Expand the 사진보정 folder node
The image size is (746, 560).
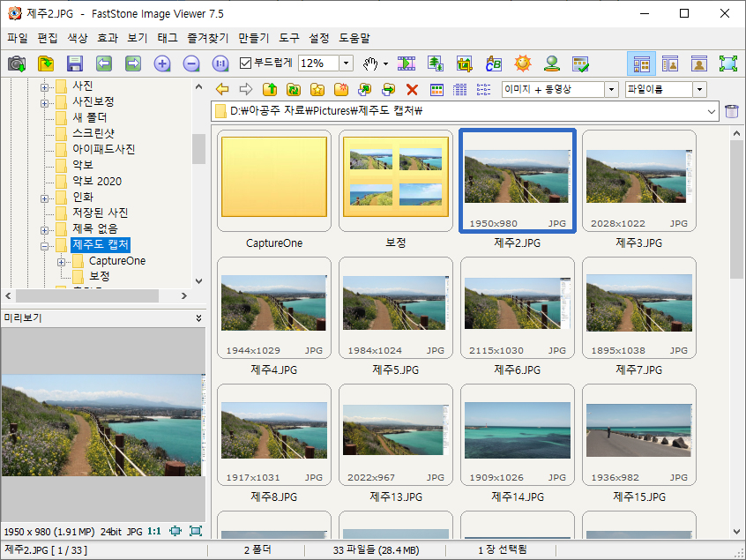click(44, 103)
